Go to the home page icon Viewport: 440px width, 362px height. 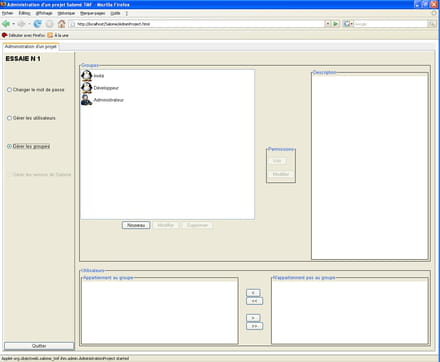(x=61, y=24)
